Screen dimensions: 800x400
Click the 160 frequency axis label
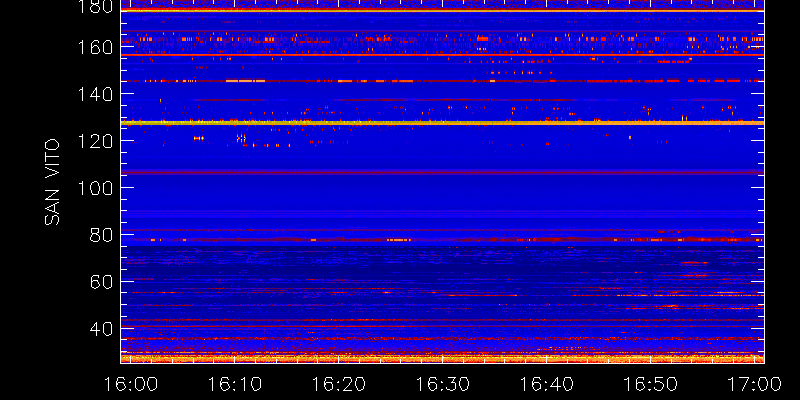pos(96,47)
